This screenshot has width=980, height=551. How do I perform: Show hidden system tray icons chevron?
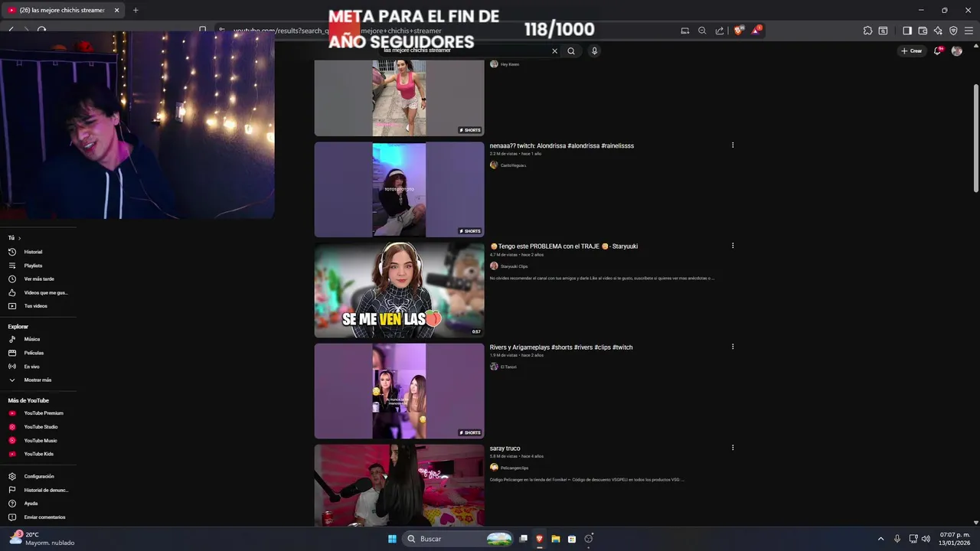coord(880,539)
